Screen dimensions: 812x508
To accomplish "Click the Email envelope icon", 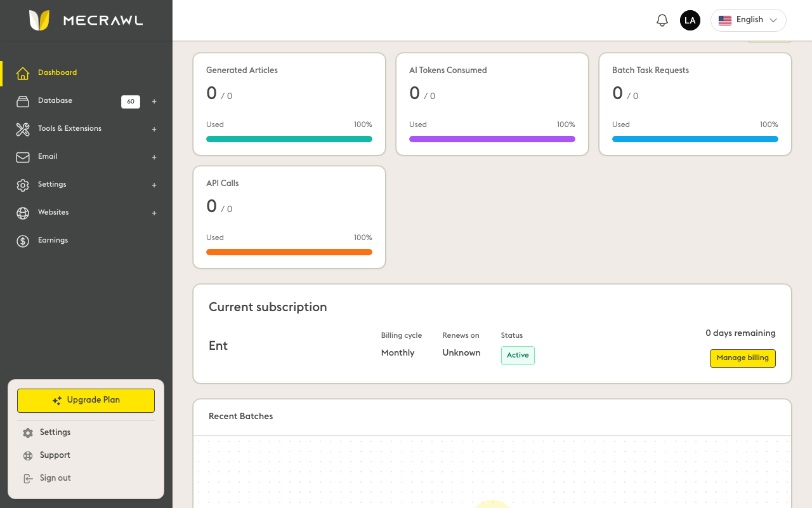I will coord(23,157).
